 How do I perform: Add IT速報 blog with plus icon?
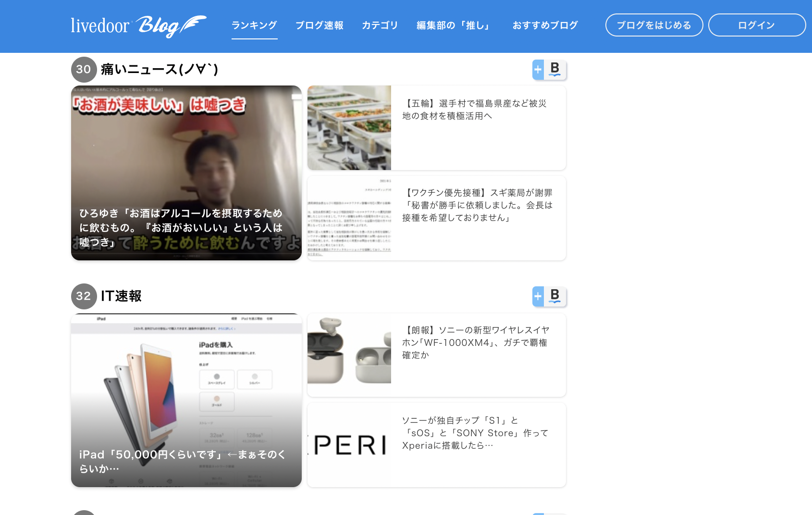click(x=538, y=296)
